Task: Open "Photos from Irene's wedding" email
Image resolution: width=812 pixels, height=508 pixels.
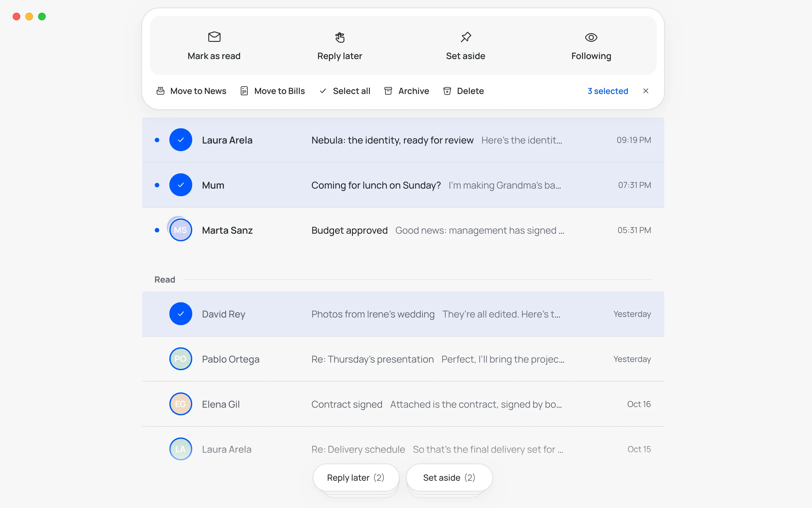Action: point(373,314)
